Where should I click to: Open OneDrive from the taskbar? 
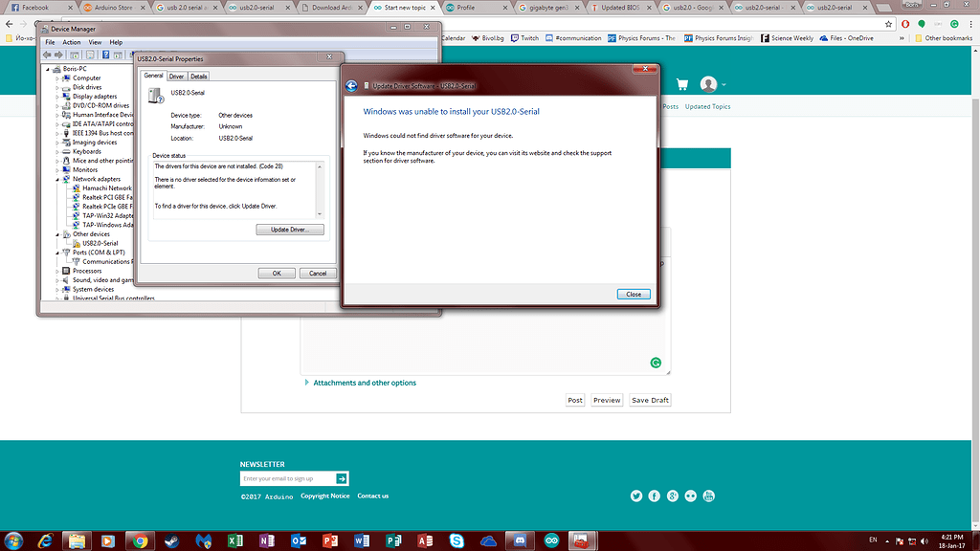[x=487, y=540]
